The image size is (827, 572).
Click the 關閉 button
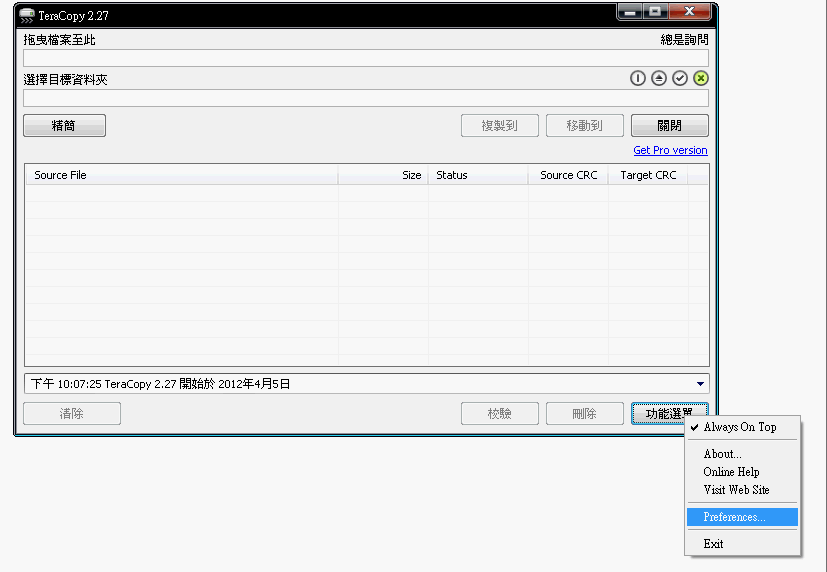coord(670,125)
